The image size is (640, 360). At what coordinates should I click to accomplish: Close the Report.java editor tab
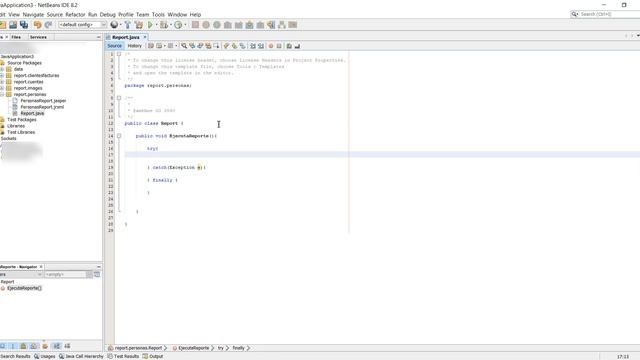pos(145,37)
